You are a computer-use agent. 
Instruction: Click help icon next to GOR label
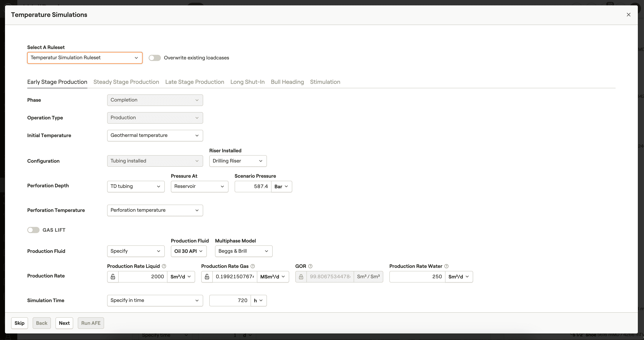click(x=310, y=266)
